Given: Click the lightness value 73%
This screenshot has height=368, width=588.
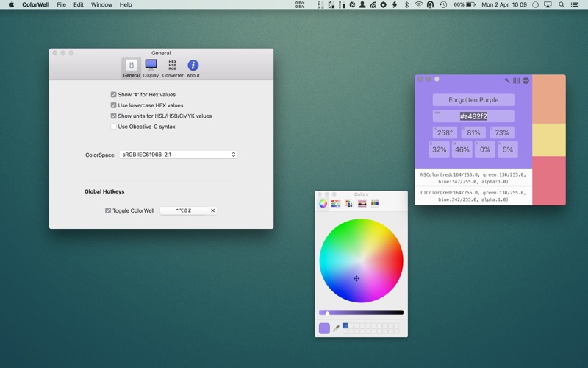Looking at the screenshot, I should (502, 132).
